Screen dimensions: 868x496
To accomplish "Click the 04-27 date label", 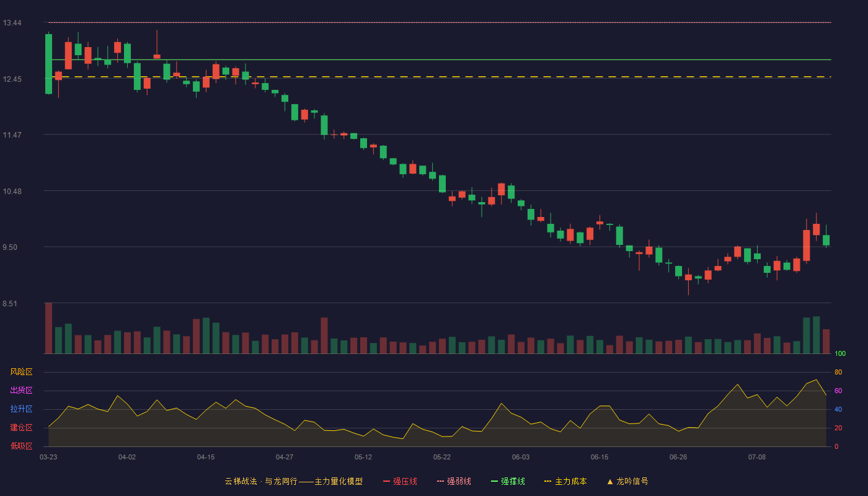I will (x=285, y=457).
